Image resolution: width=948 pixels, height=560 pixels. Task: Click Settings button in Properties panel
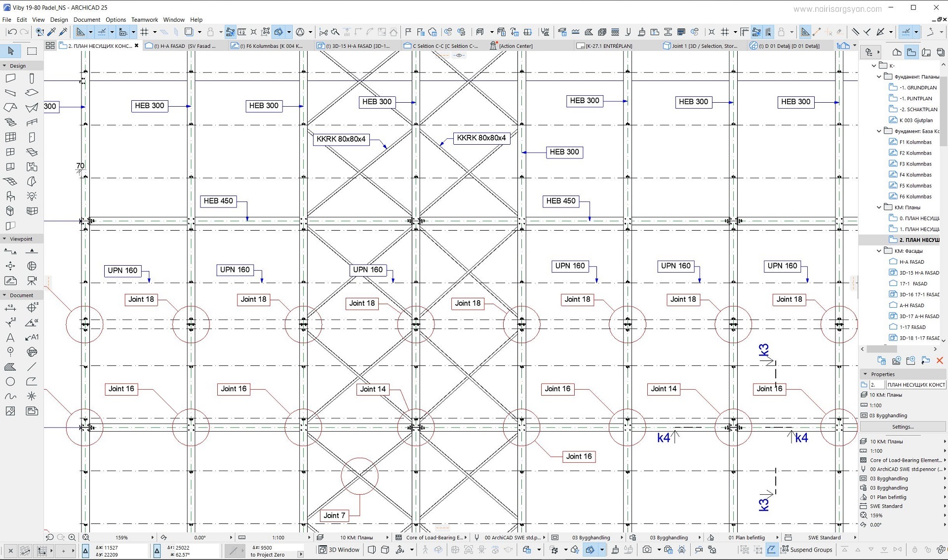coord(903,426)
